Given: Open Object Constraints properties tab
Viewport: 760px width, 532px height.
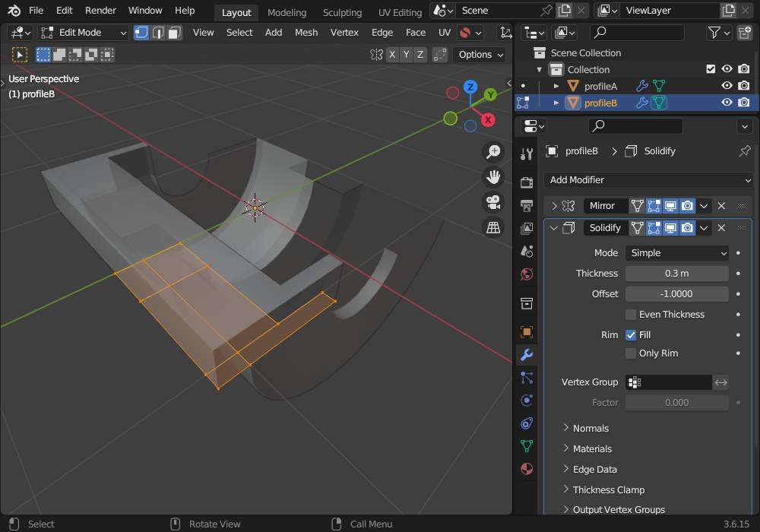Looking at the screenshot, I should (527, 423).
